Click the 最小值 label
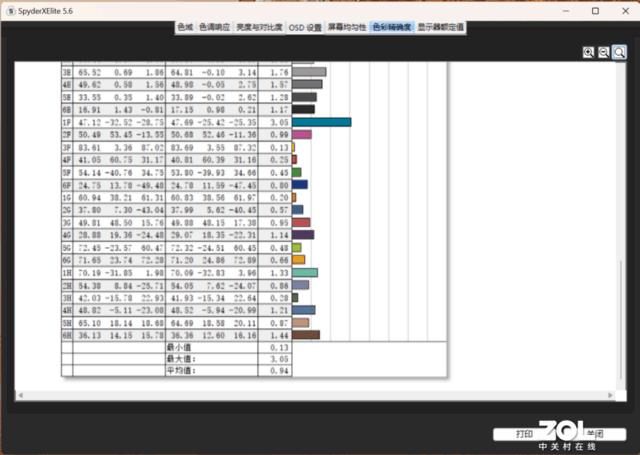Screen dimensions: 640x455 (x=179, y=347)
